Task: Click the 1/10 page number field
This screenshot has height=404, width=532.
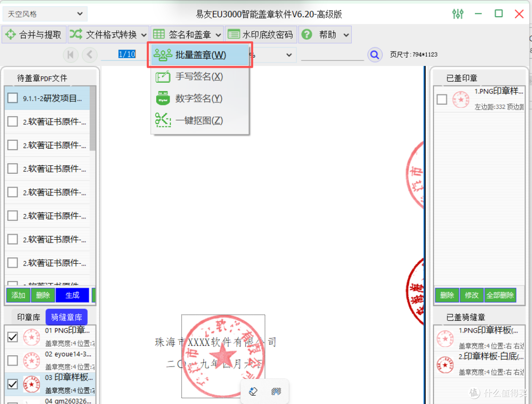Action: click(x=127, y=54)
